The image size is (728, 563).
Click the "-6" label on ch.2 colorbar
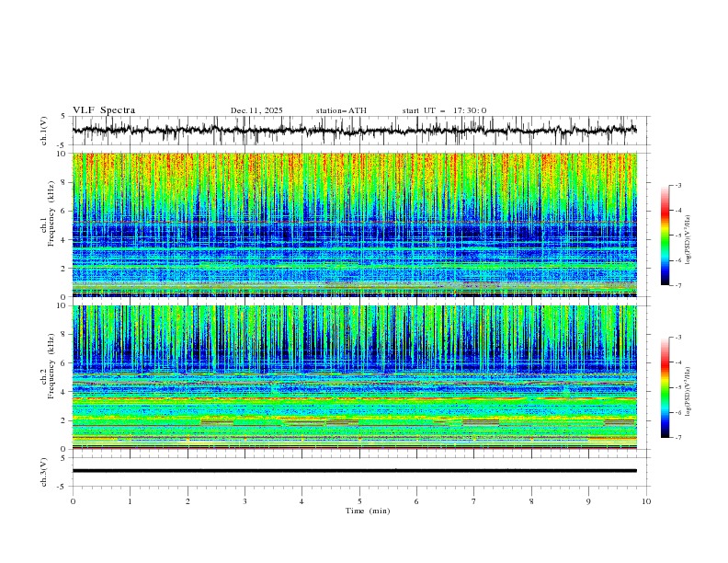click(677, 412)
